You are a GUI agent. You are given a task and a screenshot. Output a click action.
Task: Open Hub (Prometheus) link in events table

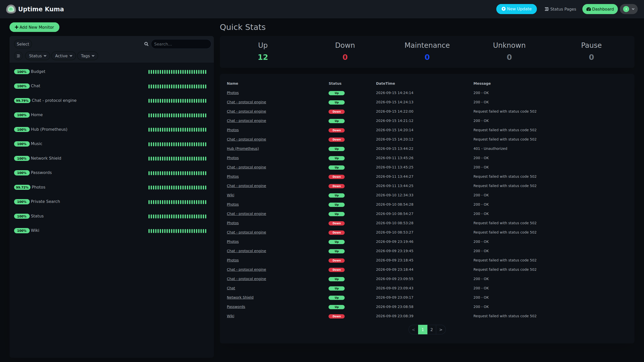(x=243, y=149)
